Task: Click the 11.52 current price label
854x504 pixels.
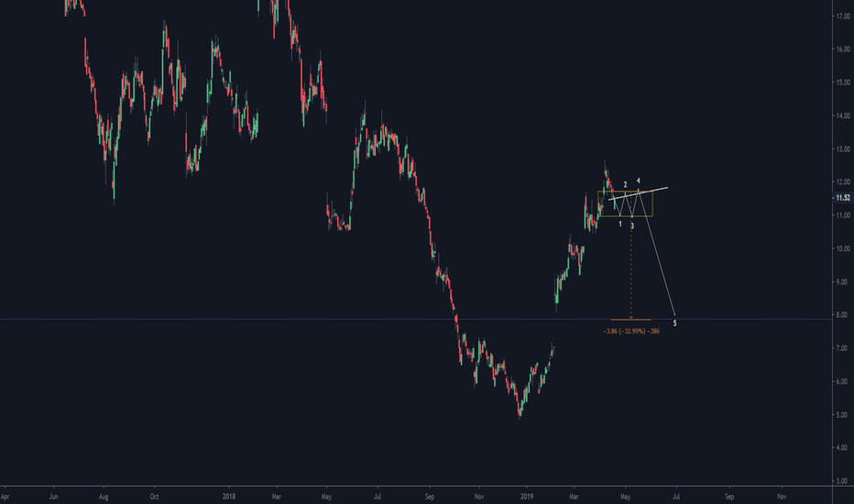Action: (x=843, y=198)
